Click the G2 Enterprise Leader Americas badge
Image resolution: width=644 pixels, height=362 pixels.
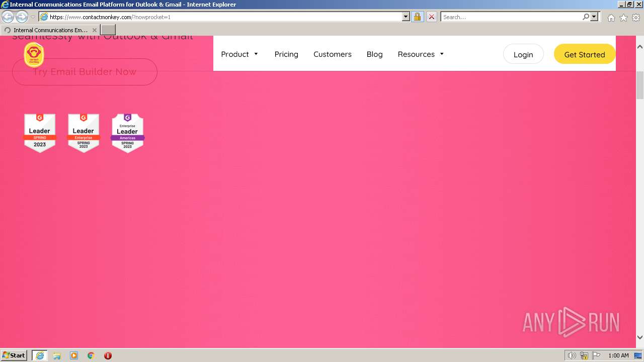tap(127, 133)
